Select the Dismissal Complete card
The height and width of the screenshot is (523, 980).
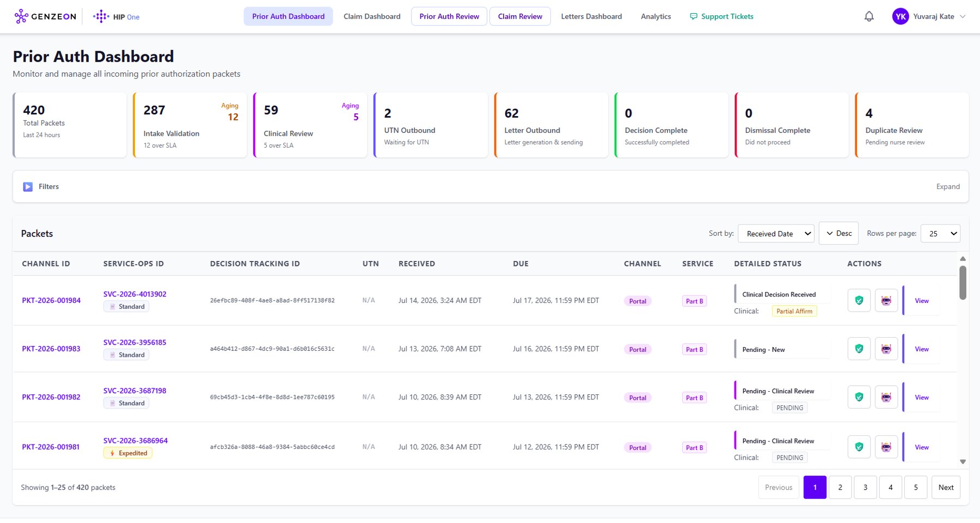click(792, 125)
